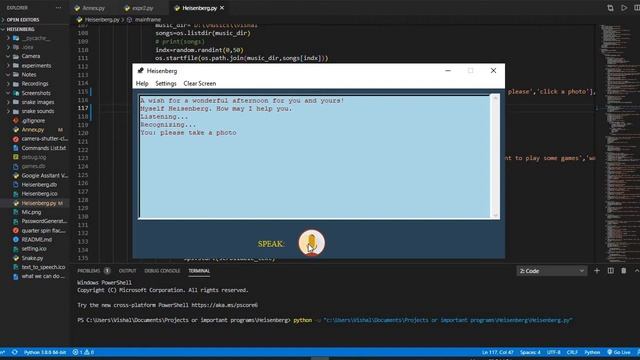Open the '2: Code' terminal selector dropdown

551,271
